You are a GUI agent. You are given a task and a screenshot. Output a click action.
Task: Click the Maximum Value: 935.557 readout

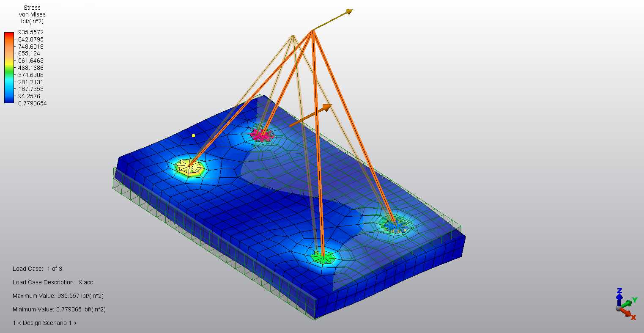[x=58, y=296]
